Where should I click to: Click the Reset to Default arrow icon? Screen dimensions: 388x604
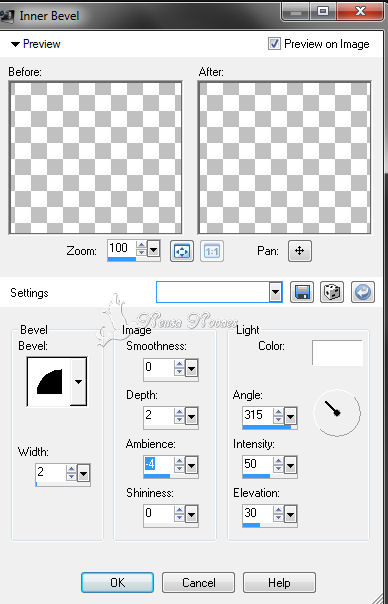pyautogui.click(x=363, y=292)
